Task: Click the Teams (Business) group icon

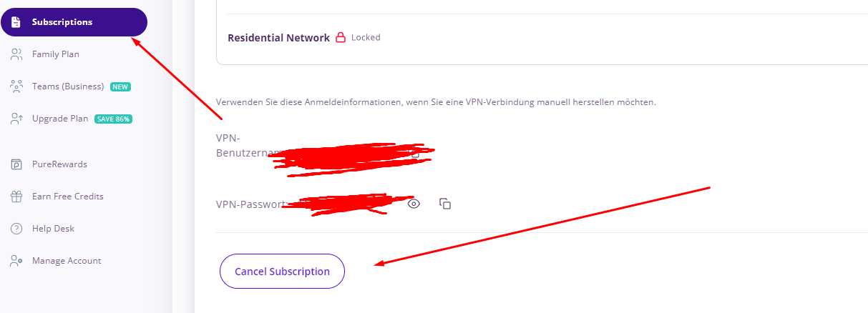Action: point(16,86)
